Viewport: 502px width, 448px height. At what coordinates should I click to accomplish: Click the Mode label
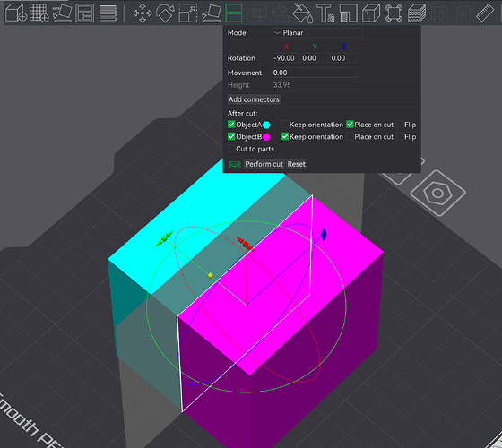237,32
